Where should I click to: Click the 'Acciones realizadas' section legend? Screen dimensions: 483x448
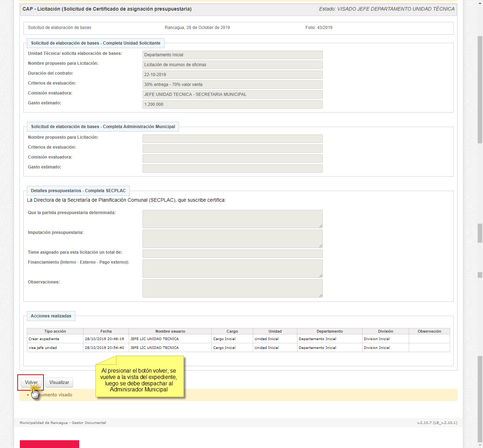51,316
